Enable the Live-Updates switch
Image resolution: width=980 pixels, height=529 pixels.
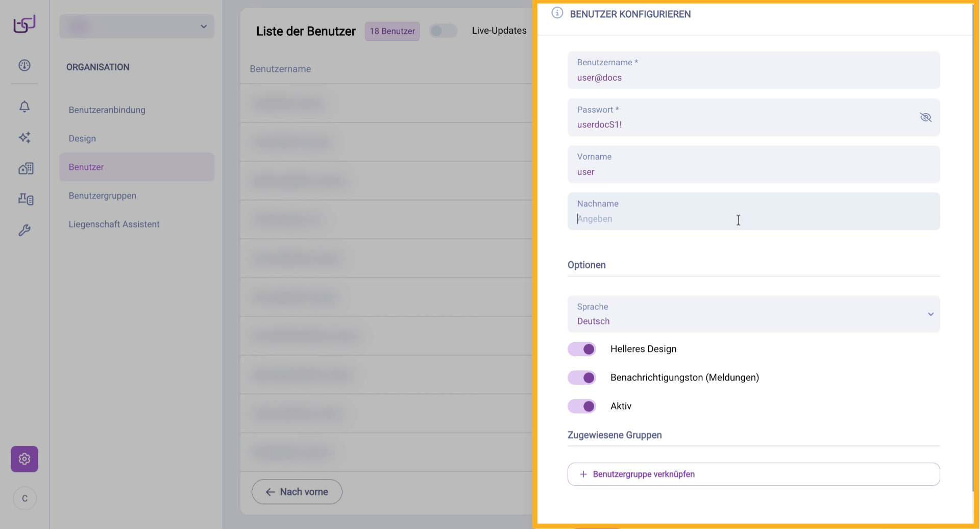coord(443,31)
